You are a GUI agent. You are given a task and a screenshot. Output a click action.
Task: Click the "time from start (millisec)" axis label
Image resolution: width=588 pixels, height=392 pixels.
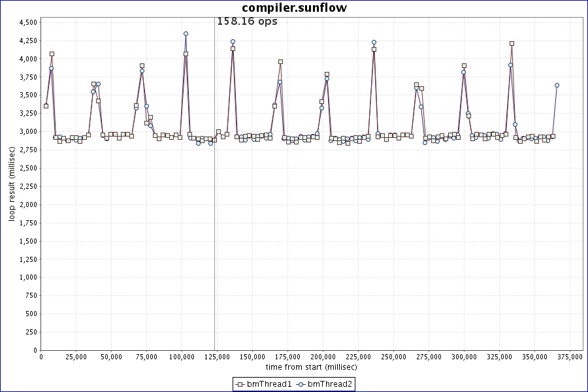pyautogui.click(x=311, y=367)
